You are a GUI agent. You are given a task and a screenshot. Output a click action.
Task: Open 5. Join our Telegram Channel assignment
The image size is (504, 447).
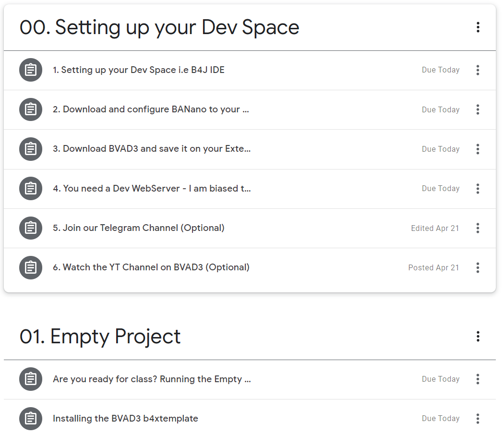tap(139, 228)
